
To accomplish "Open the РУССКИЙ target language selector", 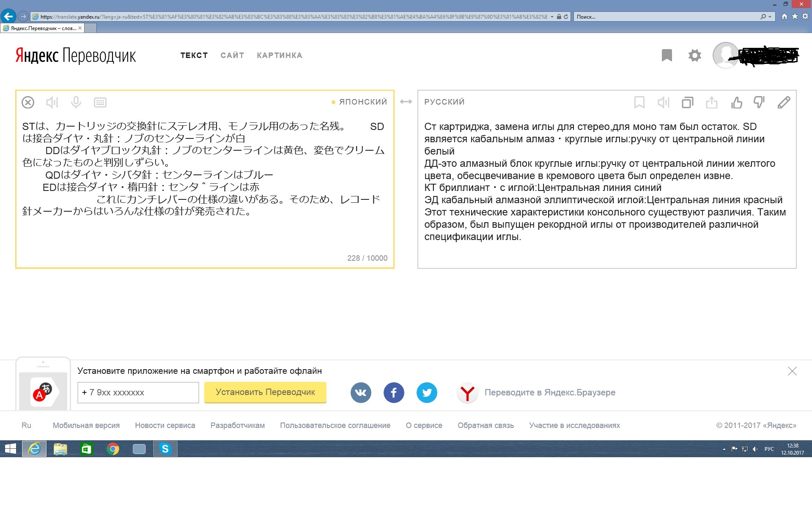I will click(444, 102).
